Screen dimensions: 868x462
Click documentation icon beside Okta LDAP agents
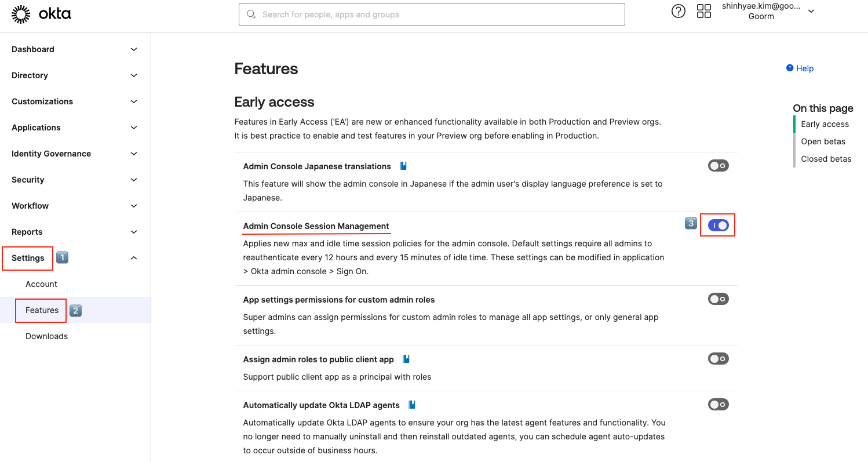pos(412,405)
